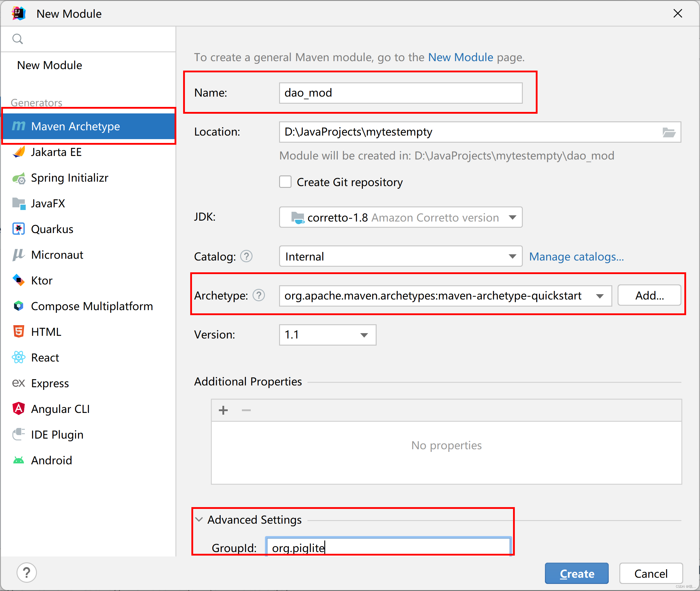
Task: Select the HTML generator
Action: [x=89, y=332]
